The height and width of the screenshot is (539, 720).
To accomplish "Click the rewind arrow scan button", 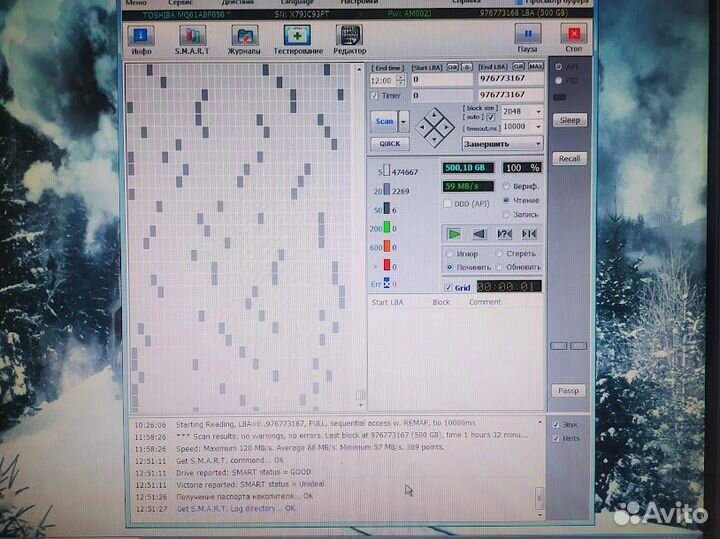I will [x=479, y=234].
